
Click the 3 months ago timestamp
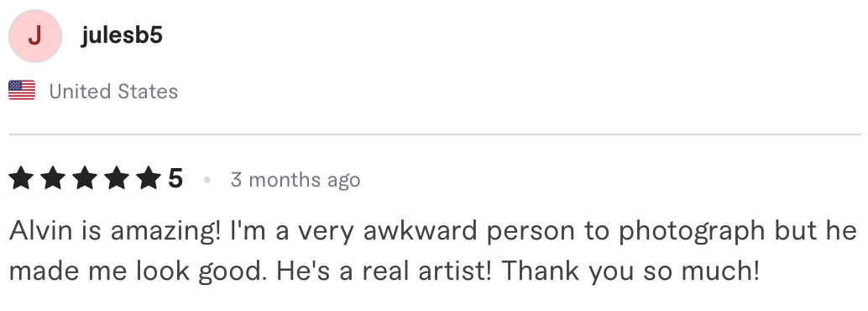pos(295,180)
